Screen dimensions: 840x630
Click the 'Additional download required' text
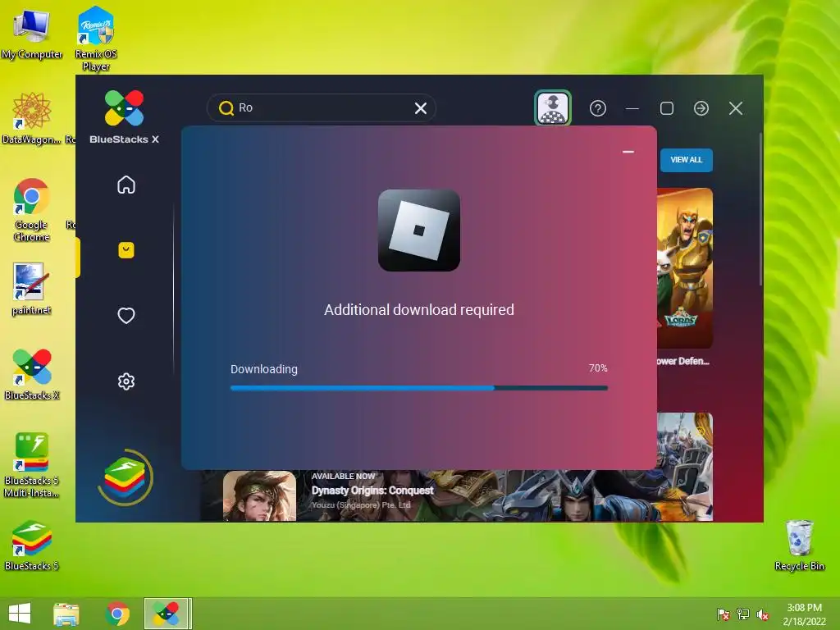(419, 309)
